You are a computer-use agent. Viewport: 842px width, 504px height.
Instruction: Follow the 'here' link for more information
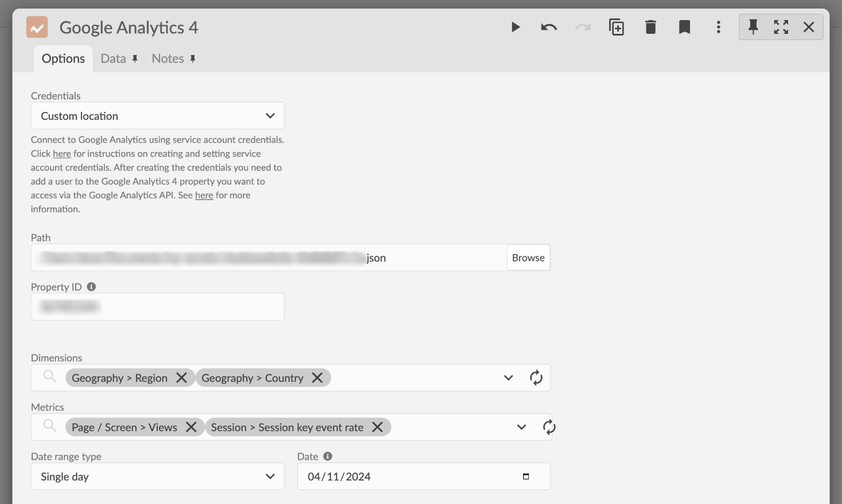(204, 195)
